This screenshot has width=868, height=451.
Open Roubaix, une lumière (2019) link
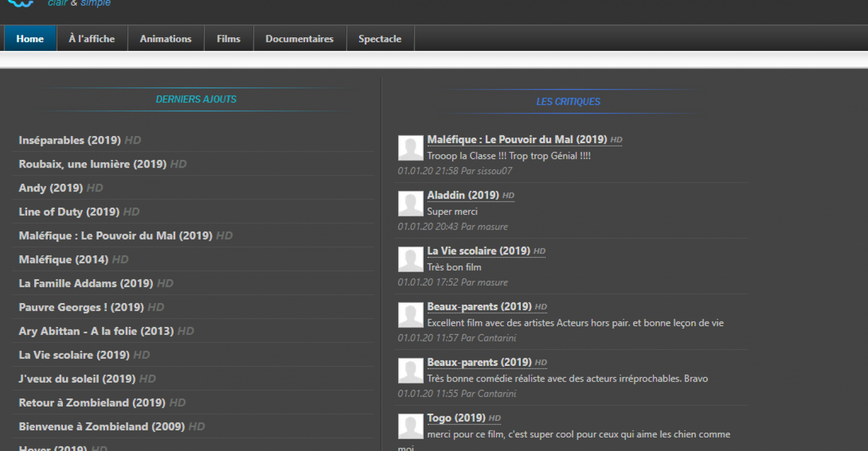point(92,164)
